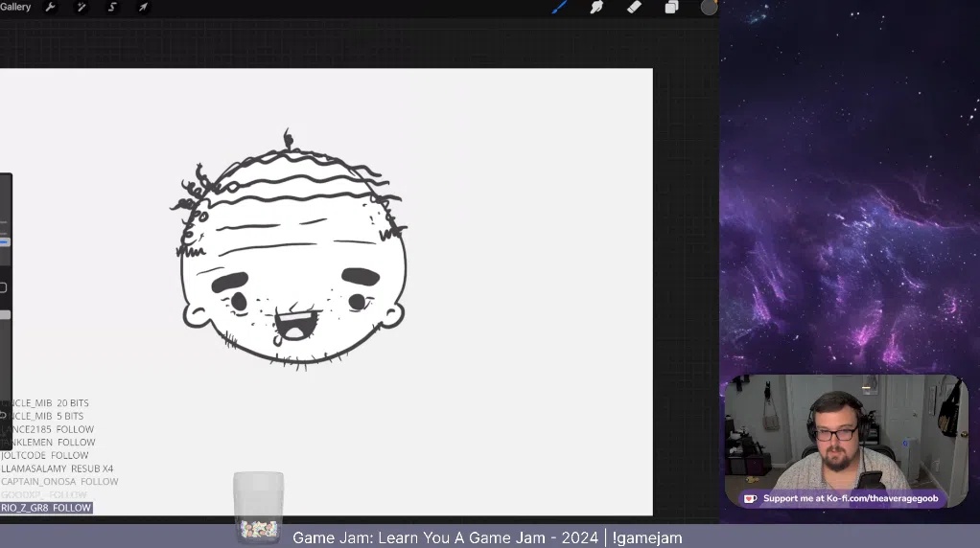Select the Brush tool
This screenshot has width=980, height=548.
pos(560,8)
